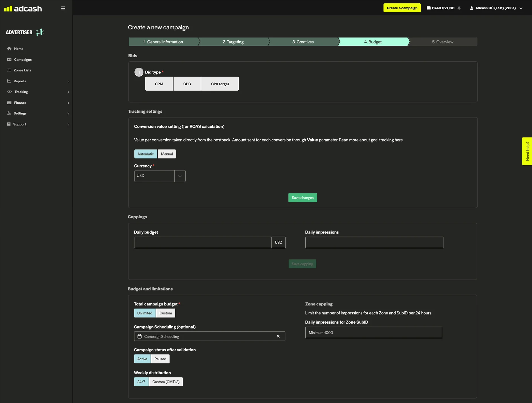Screen dimensions: 532x403
Task: Select the Tracking code icon
Action: [x=9, y=92]
